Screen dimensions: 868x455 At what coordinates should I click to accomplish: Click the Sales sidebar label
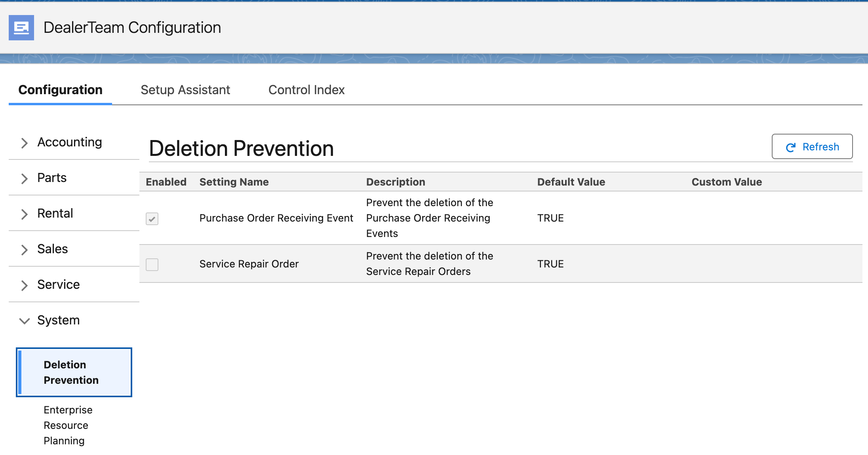[x=53, y=249]
